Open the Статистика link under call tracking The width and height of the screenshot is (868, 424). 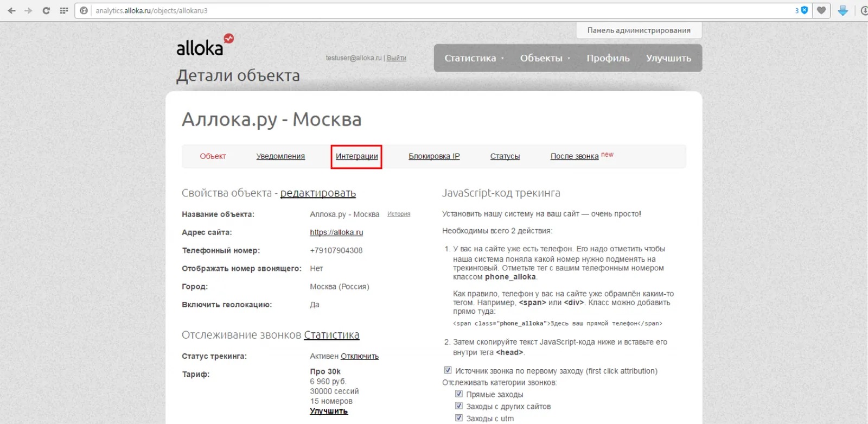[x=331, y=335]
